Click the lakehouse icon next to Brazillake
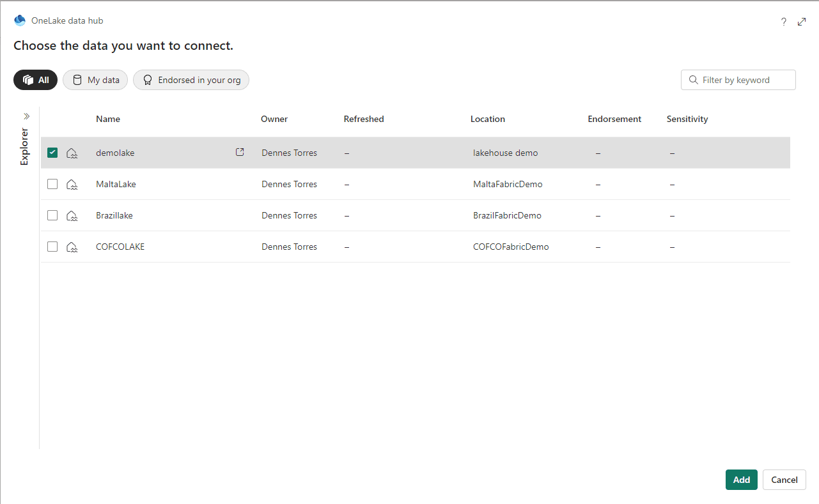Viewport: 819px width, 504px height. pyautogui.click(x=72, y=215)
